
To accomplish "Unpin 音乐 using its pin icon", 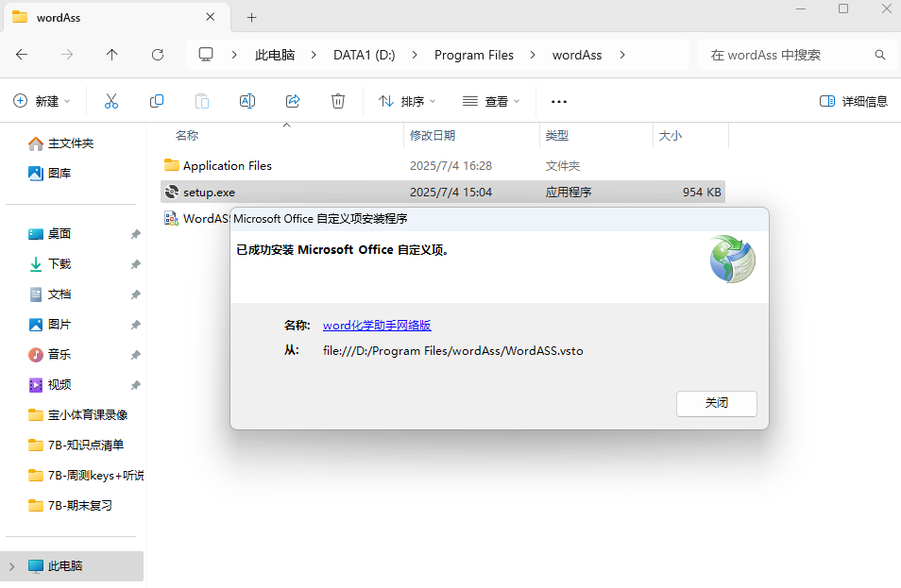I will (x=135, y=355).
